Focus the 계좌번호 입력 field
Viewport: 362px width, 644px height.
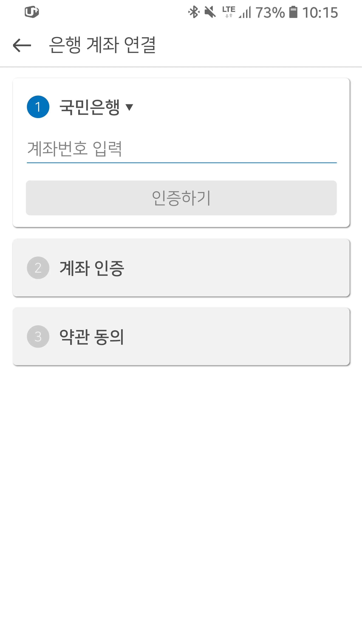(181, 149)
